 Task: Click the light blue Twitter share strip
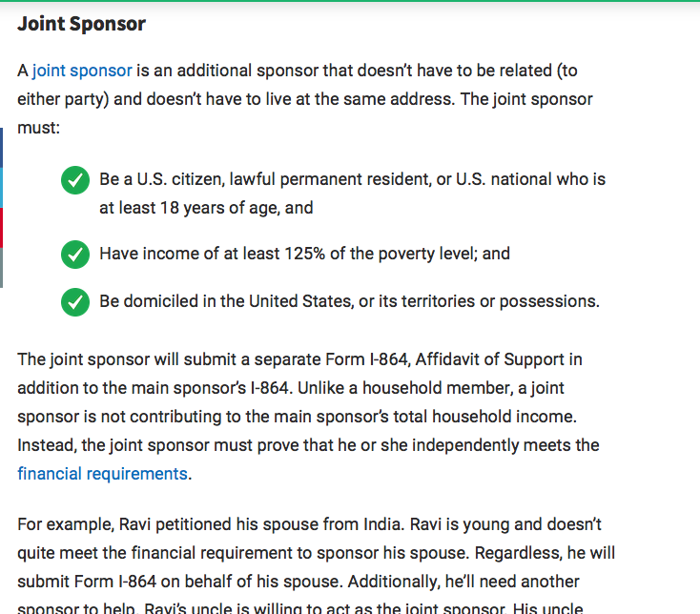pyautogui.click(x=1, y=188)
